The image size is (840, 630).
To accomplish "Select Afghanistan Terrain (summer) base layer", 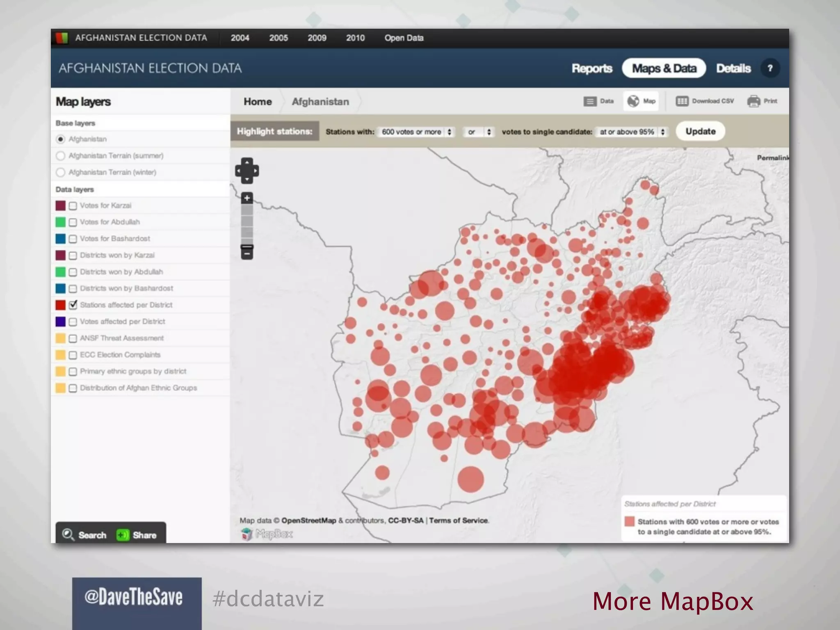I will (61, 156).
